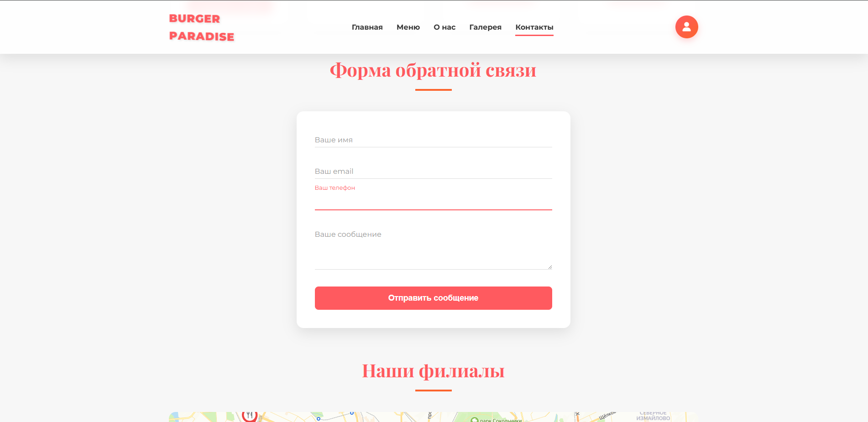Focus the Ваше имя field
The image size is (868, 422).
433,140
